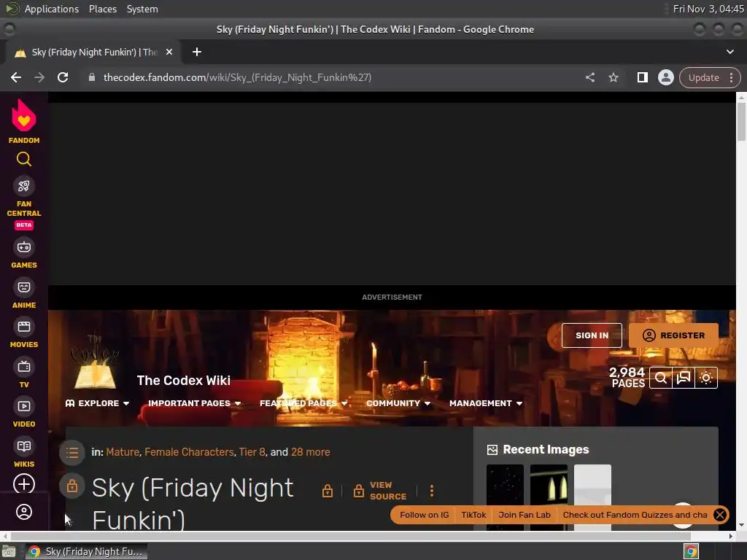Click View Source
Image resolution: width=747 pixels, height=560 pixels.
click(x=380, y=491)
